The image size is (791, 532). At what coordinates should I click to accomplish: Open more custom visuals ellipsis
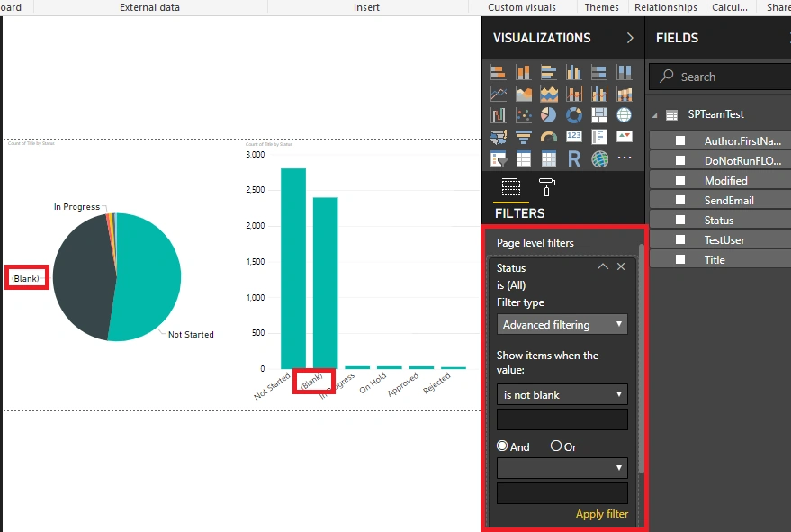pyautogui.click(x=624, y=158)
